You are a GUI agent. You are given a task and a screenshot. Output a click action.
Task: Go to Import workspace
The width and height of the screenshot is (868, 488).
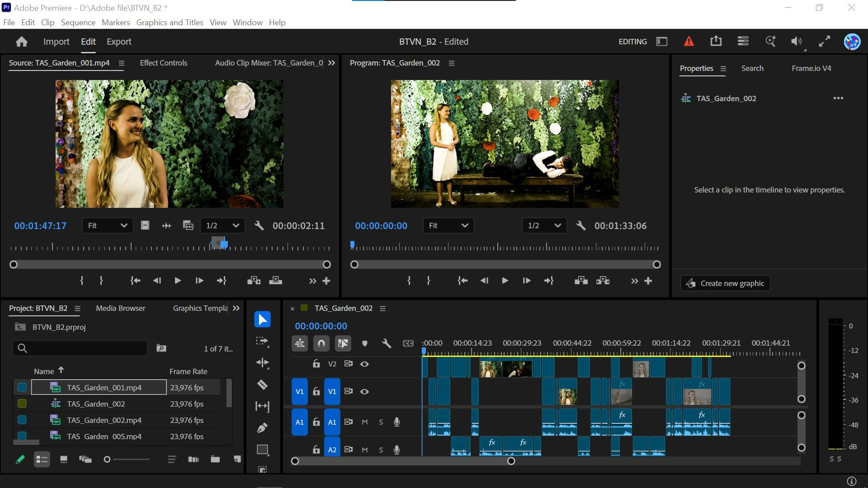coord(56,42)
